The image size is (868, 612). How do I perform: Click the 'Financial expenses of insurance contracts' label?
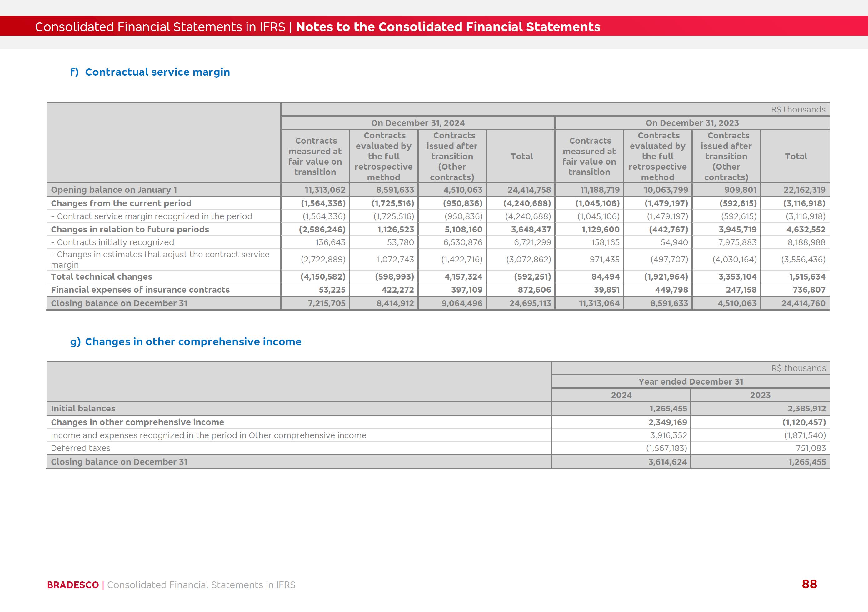point(140,290)
